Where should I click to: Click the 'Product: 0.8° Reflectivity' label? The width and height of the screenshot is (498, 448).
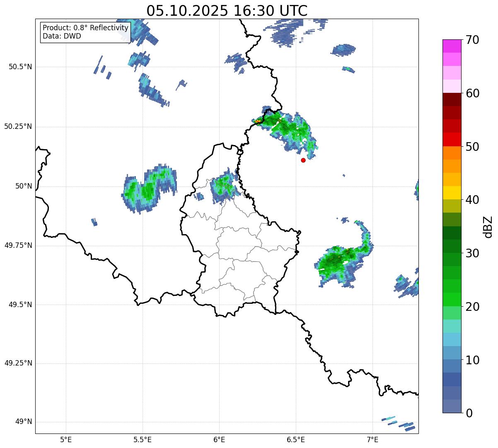(86, 28)
